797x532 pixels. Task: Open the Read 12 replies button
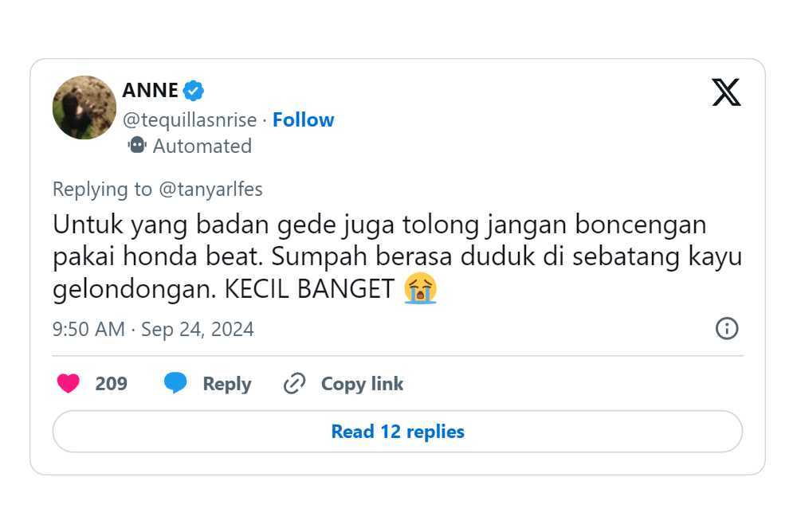(x=398, y=432)
